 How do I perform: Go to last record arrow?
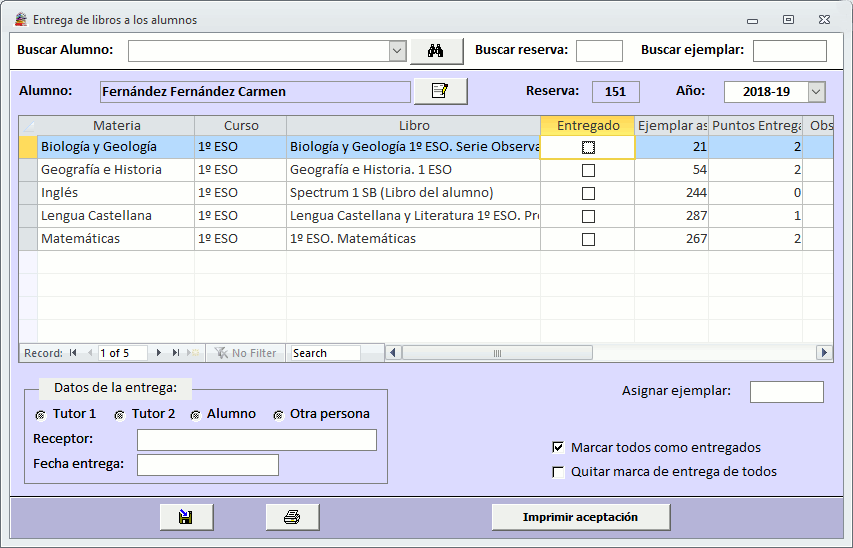click(x=176, y=353)
